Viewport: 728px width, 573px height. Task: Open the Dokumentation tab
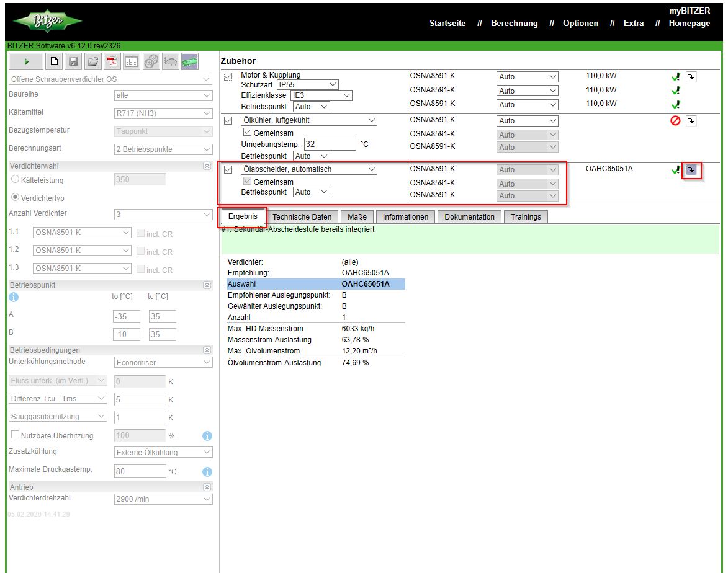pyautogui.click(x=469, y=217)
